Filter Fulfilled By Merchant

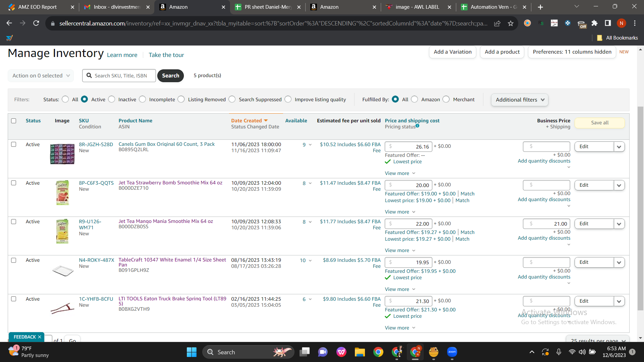tap(446, 99)
